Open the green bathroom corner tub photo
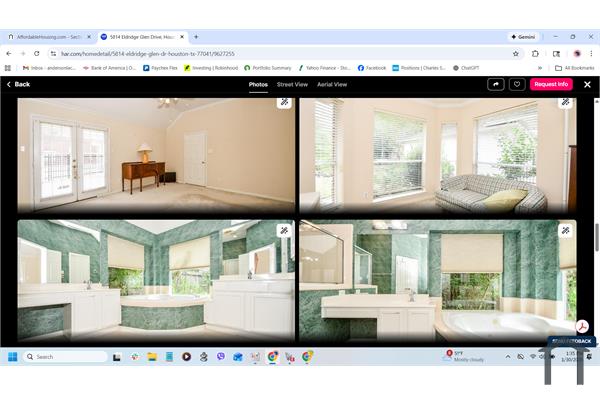Screen dimensions: 600x395 pos(156,281)
